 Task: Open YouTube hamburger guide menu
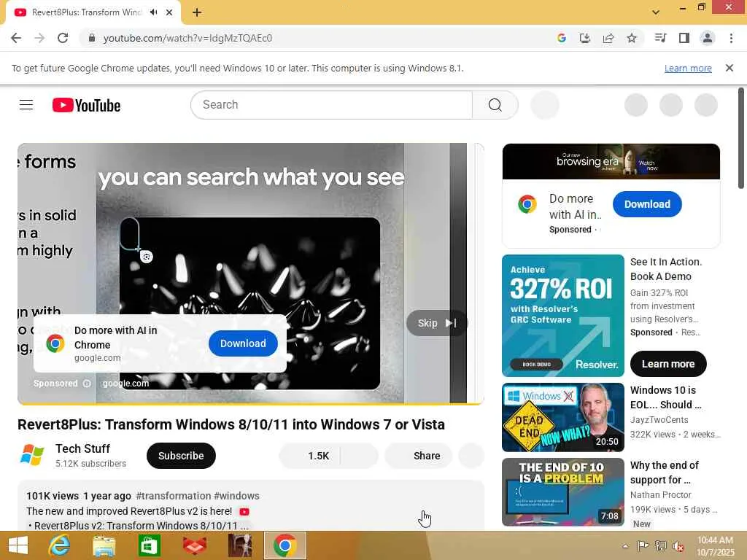pos(26,105)
